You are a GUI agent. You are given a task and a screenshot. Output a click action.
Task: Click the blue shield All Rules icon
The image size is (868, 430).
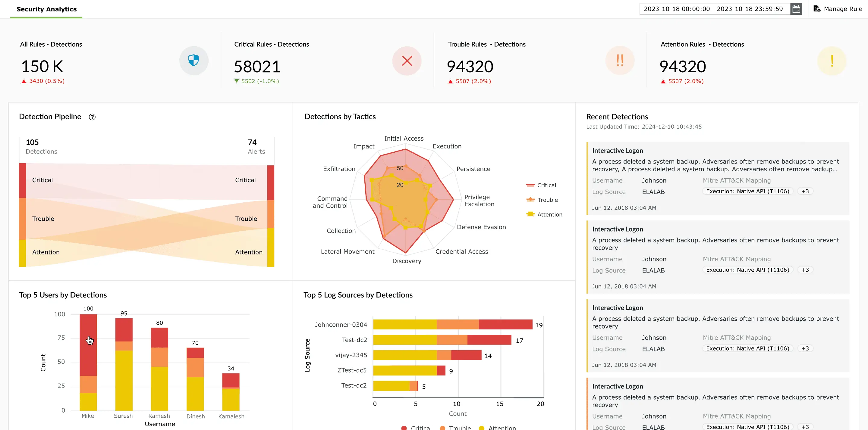coord(193,61)
